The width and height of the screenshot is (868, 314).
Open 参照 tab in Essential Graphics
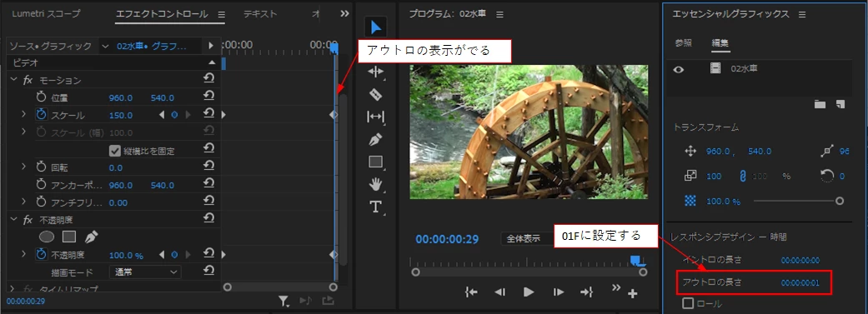pos(683,43)
